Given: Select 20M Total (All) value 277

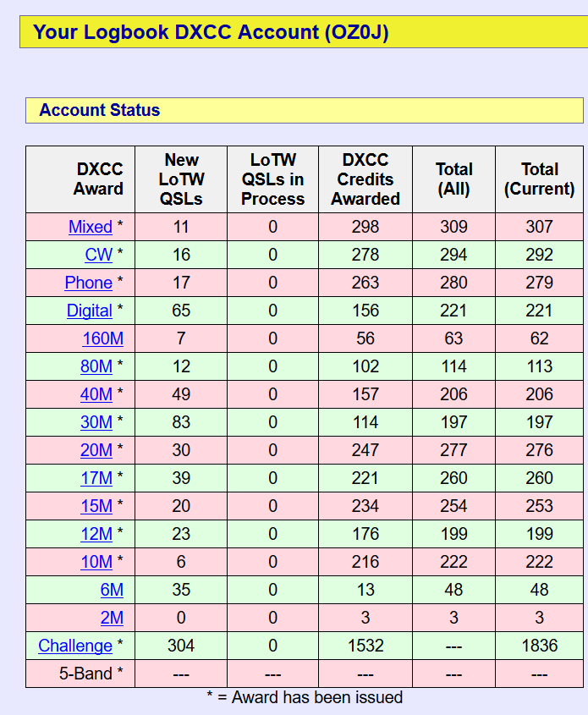Looking at the screenshot, I should pyautogui.click(x=453, y=450).
